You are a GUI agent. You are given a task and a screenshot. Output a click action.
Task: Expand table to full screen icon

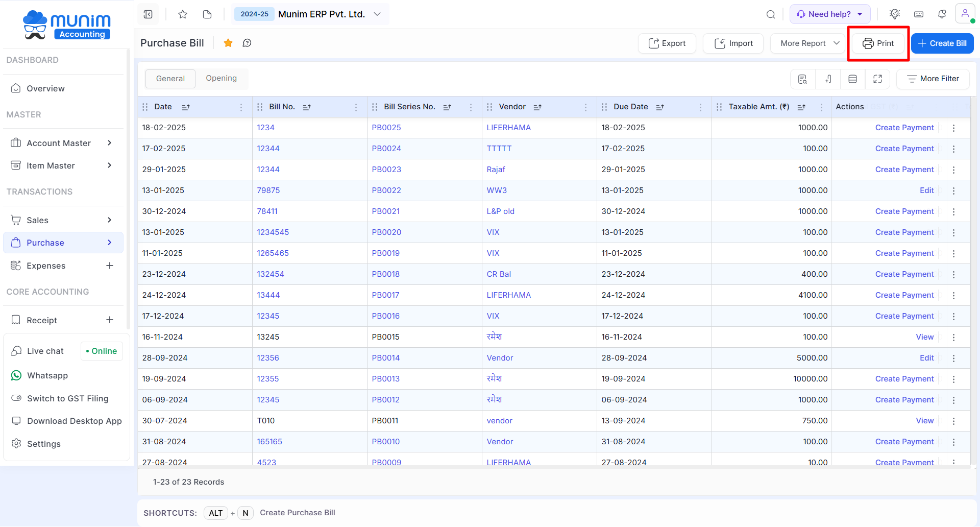click(878, 79)
